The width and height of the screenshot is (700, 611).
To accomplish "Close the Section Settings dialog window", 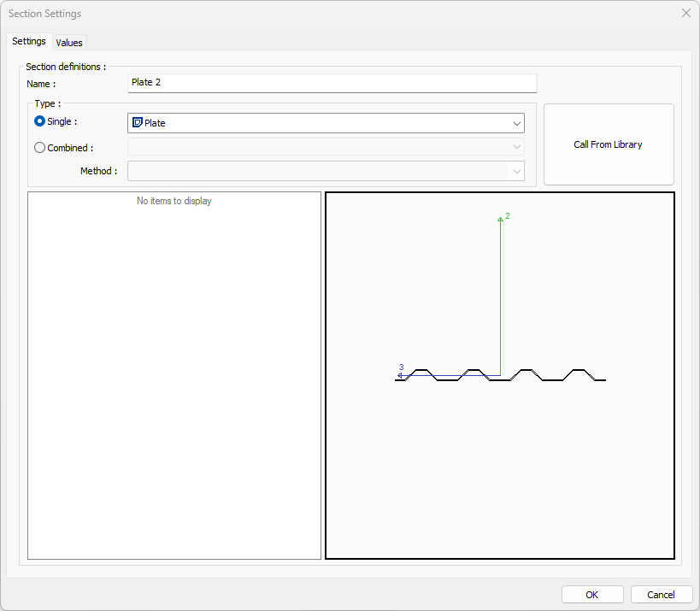I will click(x=685, y=14).
